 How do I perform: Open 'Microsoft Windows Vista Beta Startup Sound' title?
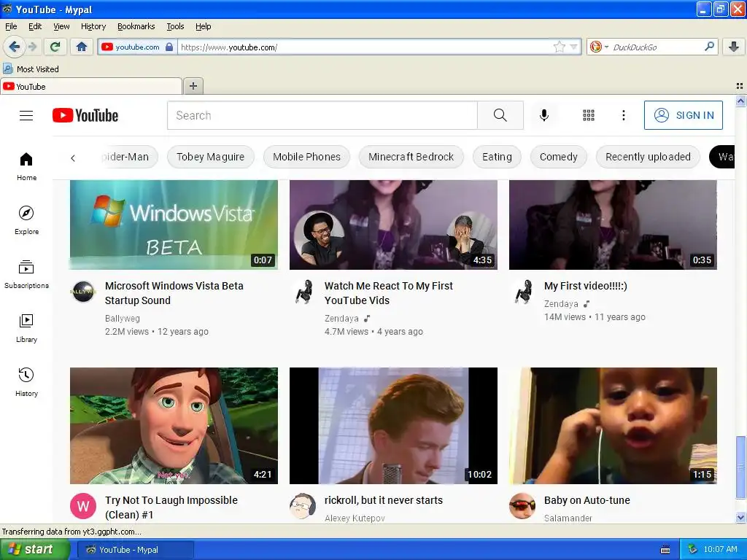pyautogui.click(x=174, y=293)
